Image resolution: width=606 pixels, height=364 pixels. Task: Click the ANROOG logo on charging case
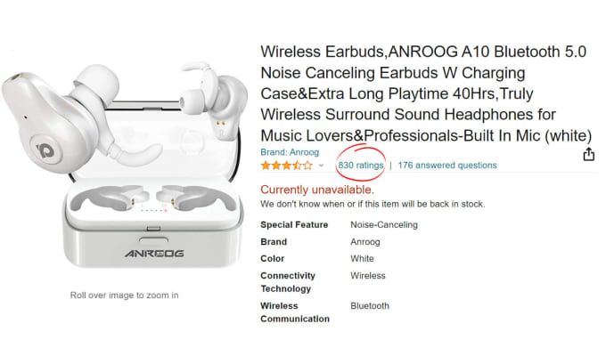click(x=154, y=254)
